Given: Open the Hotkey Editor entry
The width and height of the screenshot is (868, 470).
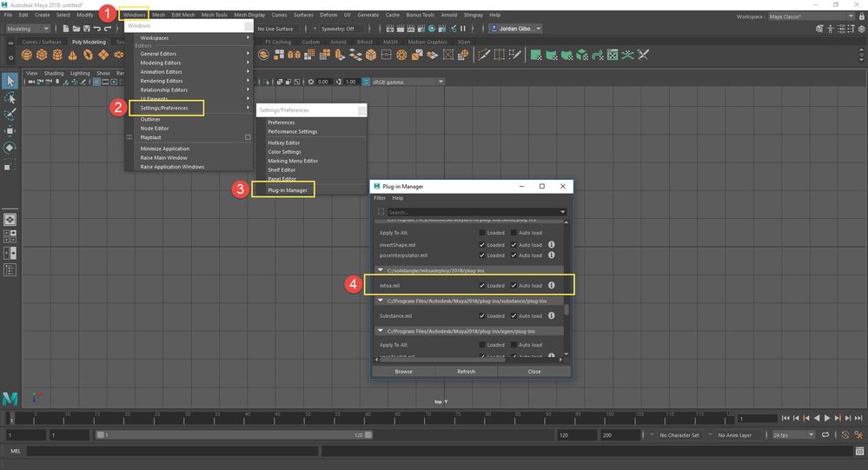Looking at the screenshot, I should [283, 142].
